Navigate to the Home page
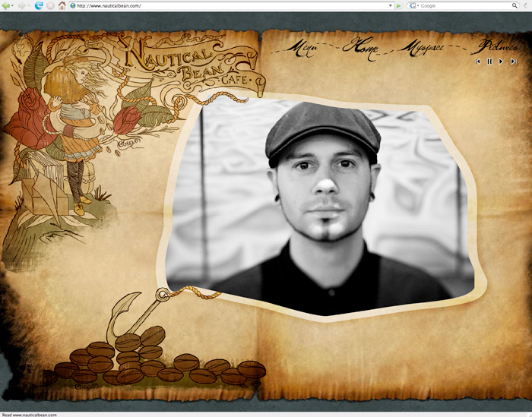This screenshot has height=417, width=532. (x=359, y=47)
